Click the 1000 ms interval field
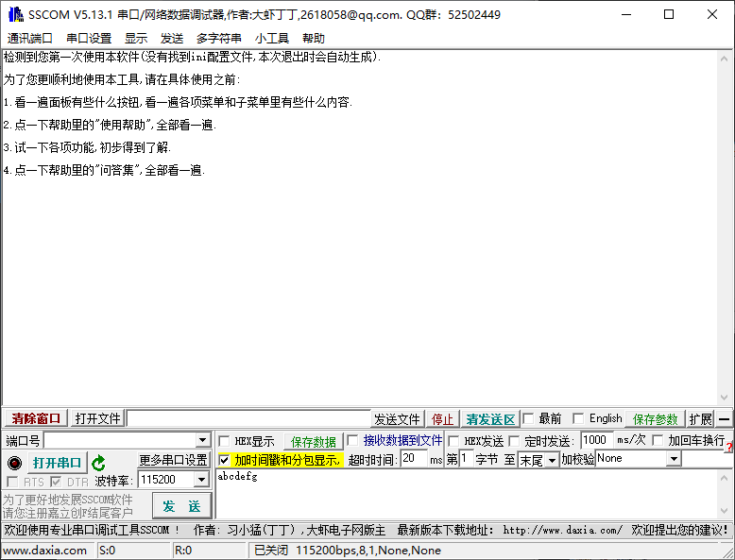This screenshot has width=735, height=560. [x=596, y=440]
